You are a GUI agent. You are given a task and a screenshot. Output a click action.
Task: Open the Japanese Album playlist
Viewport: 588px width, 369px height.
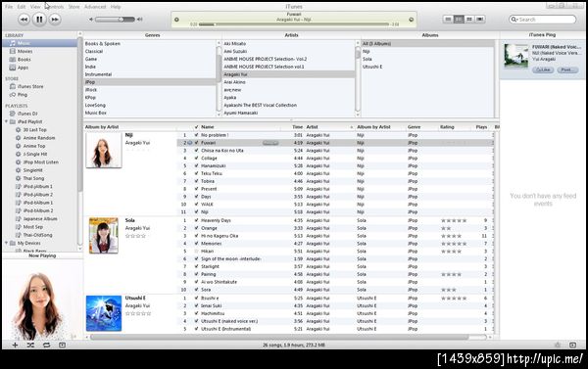tap(40, 219)
